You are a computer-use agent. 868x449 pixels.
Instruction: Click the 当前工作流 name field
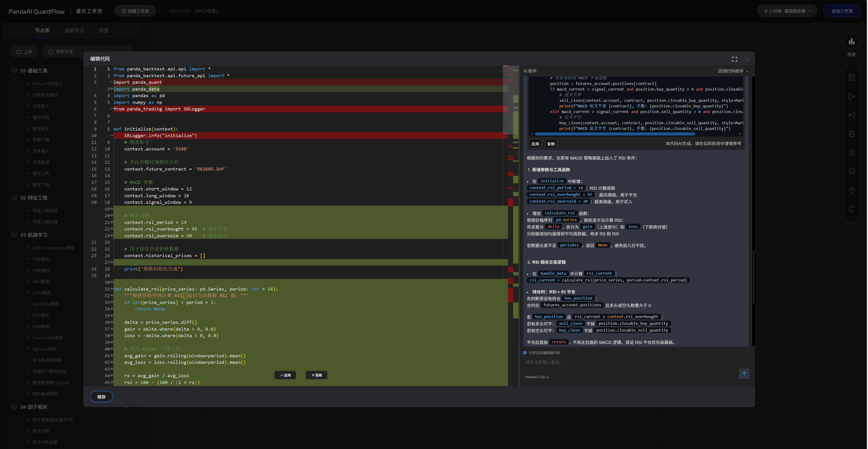[216, 11]
